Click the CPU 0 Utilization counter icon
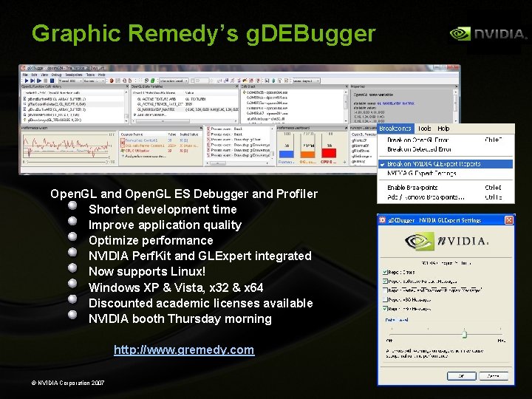Viewport: 532px width, 399px height. pyautogui.click(x=123, y=150)
